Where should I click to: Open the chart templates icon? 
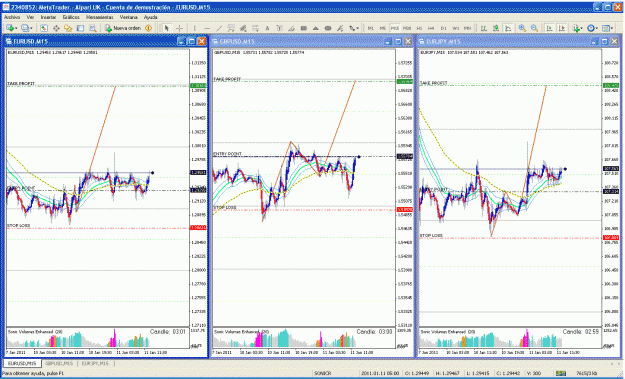(606, 28)
